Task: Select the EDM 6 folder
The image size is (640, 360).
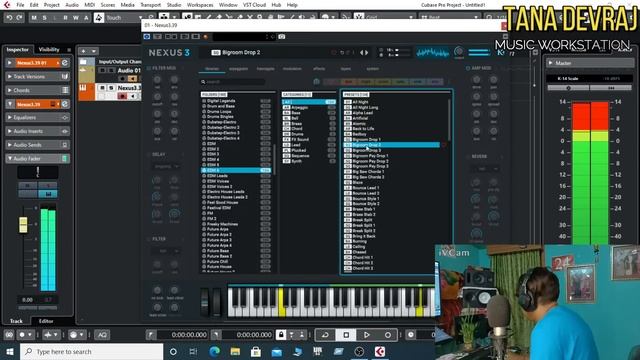Action: point(236,170)
